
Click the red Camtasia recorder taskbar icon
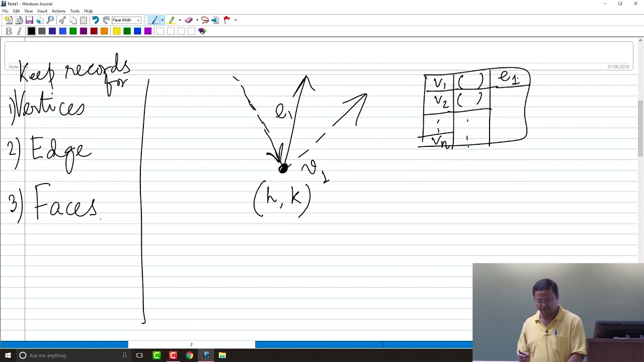tap(173, 355)
